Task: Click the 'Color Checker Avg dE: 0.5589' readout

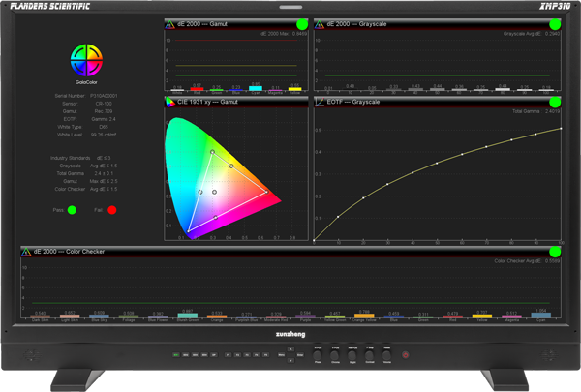Action: pos(527,261)
